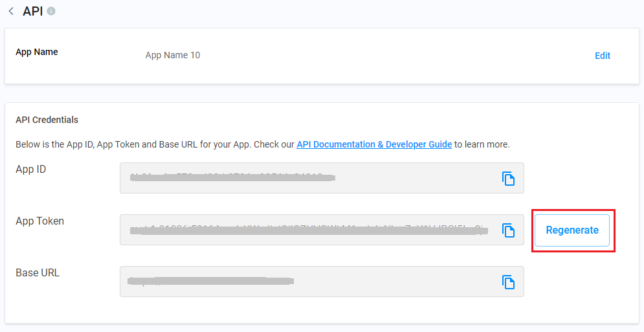Copy the App ID value
This screenshot has width=644, height=332.
point(509,179)
